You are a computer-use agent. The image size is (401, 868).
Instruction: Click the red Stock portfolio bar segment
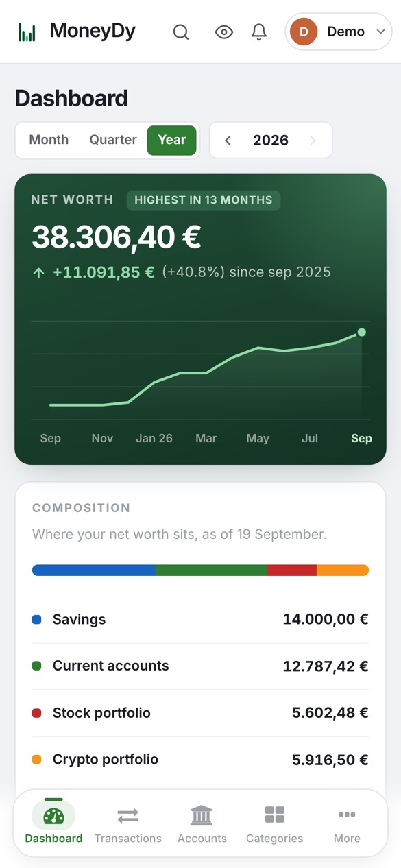pyautogui.click(x=291, y=570)
